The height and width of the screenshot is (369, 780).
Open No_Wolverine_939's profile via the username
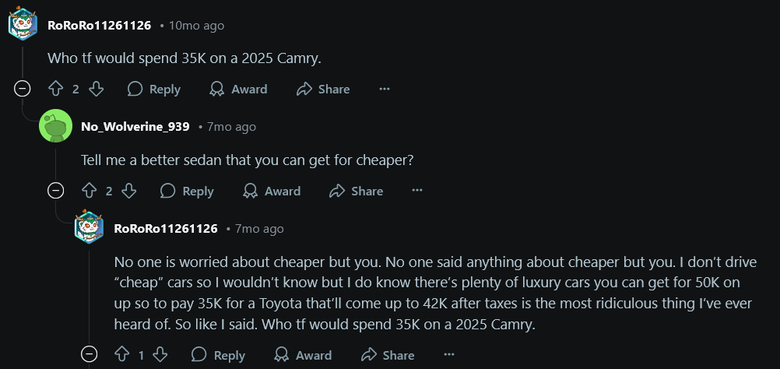click(135, 127)
